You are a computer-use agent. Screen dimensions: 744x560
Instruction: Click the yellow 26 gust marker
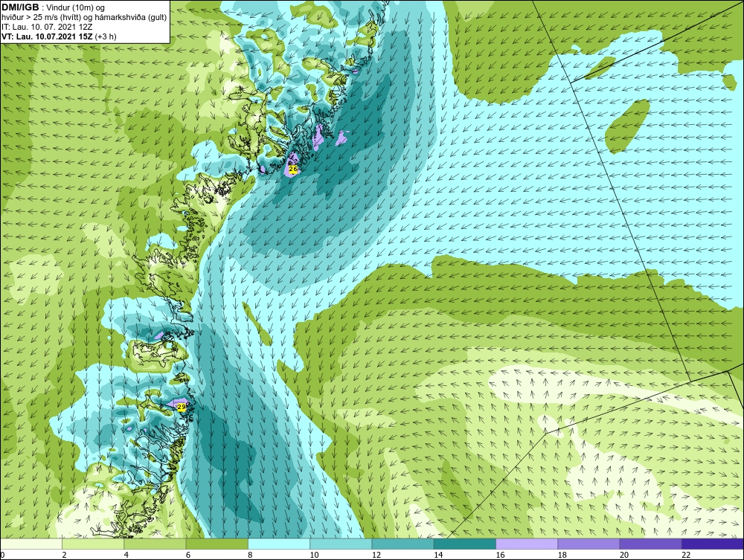292,169
